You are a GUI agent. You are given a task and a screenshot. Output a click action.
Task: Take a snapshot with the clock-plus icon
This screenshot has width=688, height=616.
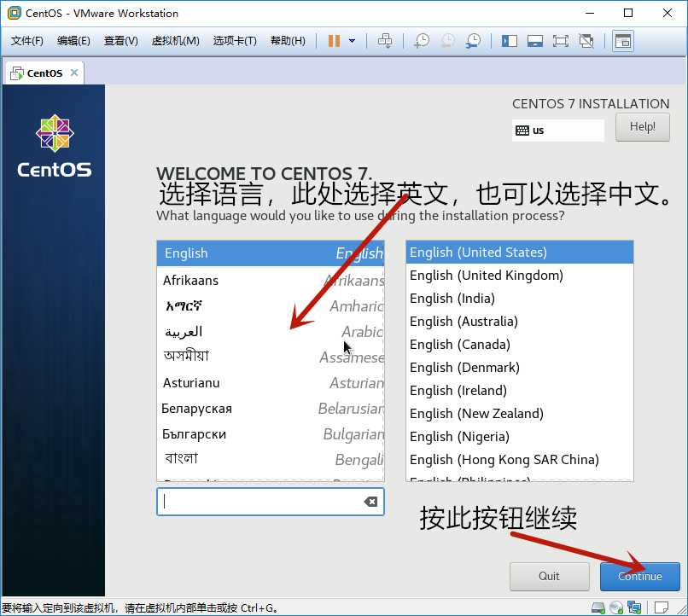pyautogui.click(x=422, y=41)
